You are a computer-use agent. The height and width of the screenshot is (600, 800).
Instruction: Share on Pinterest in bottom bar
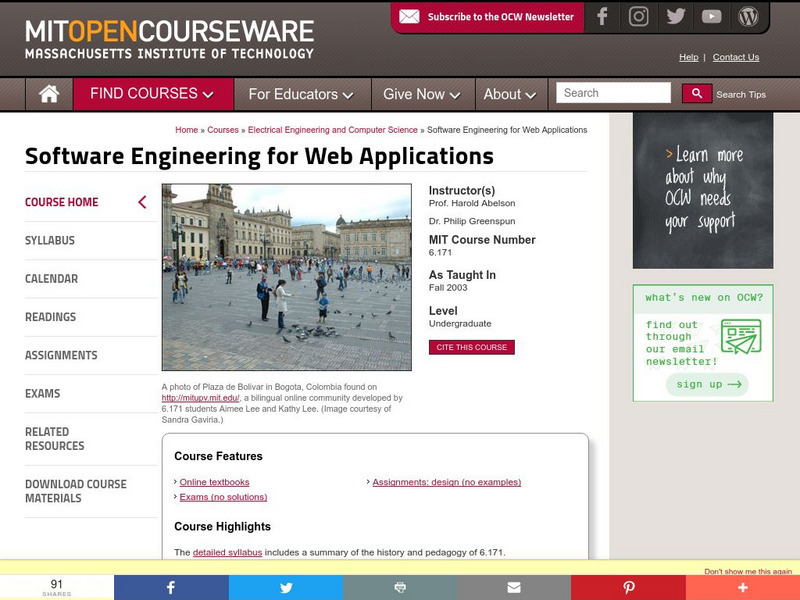(x=628, y=587)
